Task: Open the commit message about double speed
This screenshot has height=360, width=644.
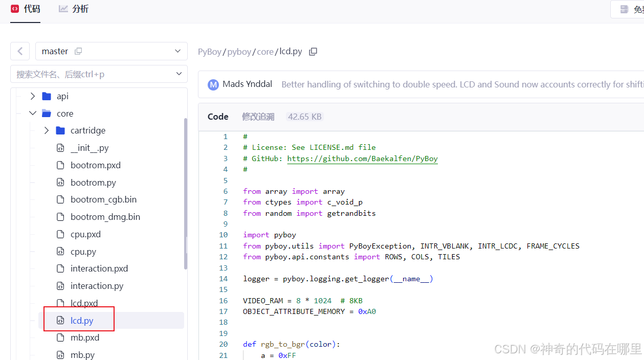Action: click(x=462, y=84)
